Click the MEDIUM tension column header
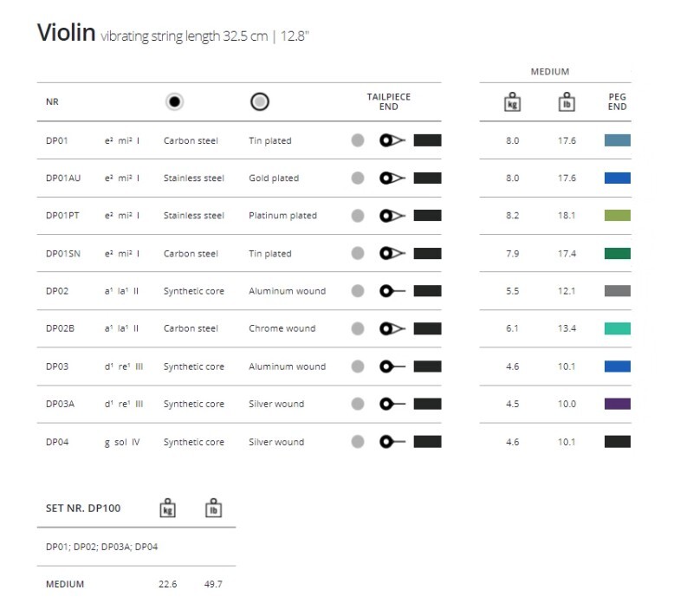This screenshot has width=693, height=616. tap(550, 72)
